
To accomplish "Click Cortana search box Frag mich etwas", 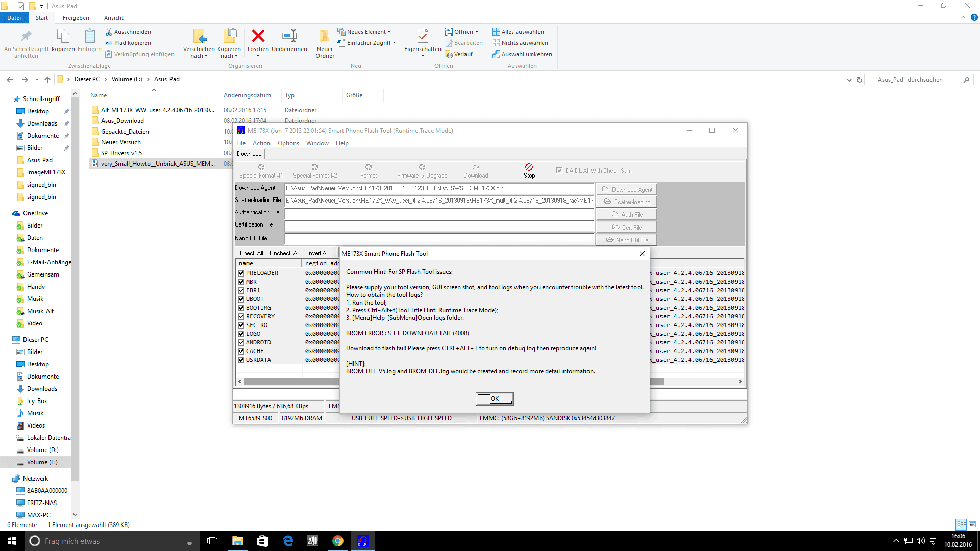I will 111,541.
